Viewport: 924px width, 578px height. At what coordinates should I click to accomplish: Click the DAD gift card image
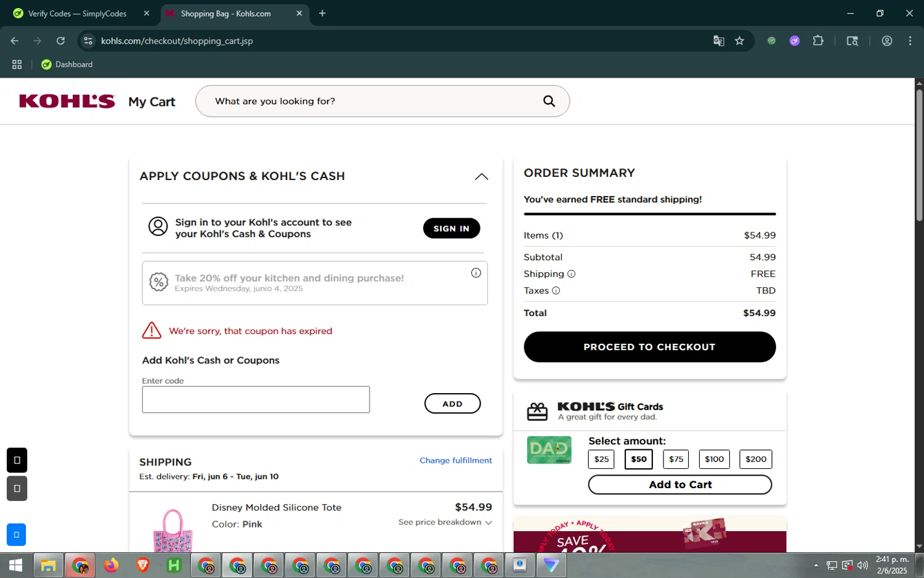(x=549, y=450)
